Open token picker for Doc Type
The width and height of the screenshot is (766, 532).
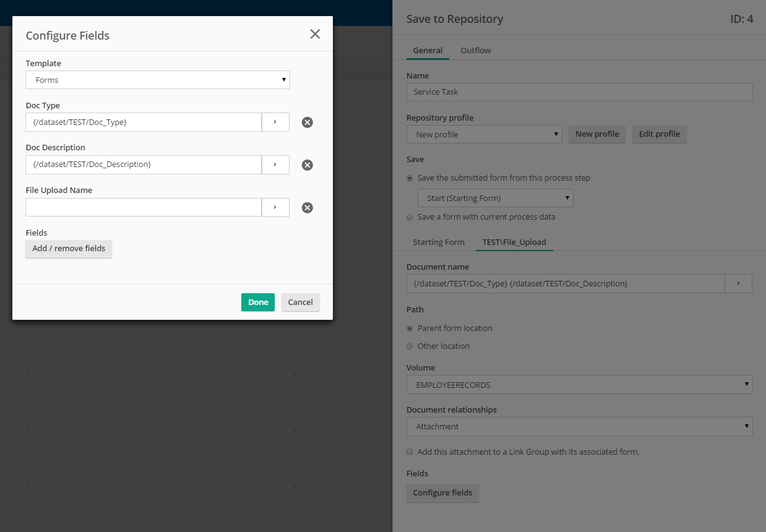coord(275,122)
